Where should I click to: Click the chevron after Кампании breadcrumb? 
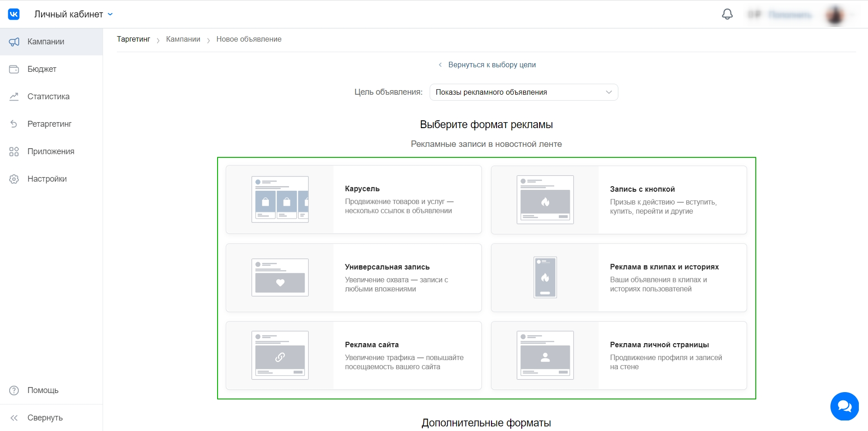(208, 40)
